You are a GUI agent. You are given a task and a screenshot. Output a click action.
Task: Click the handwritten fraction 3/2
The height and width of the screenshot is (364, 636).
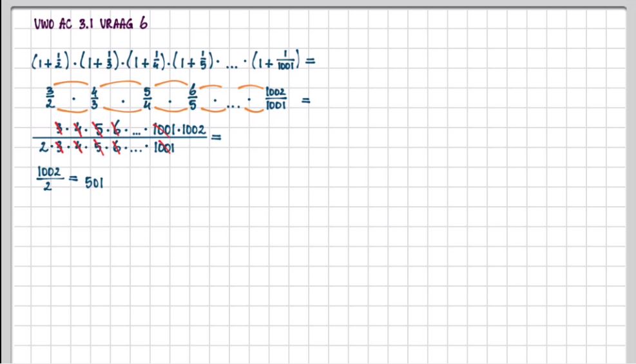50,99
